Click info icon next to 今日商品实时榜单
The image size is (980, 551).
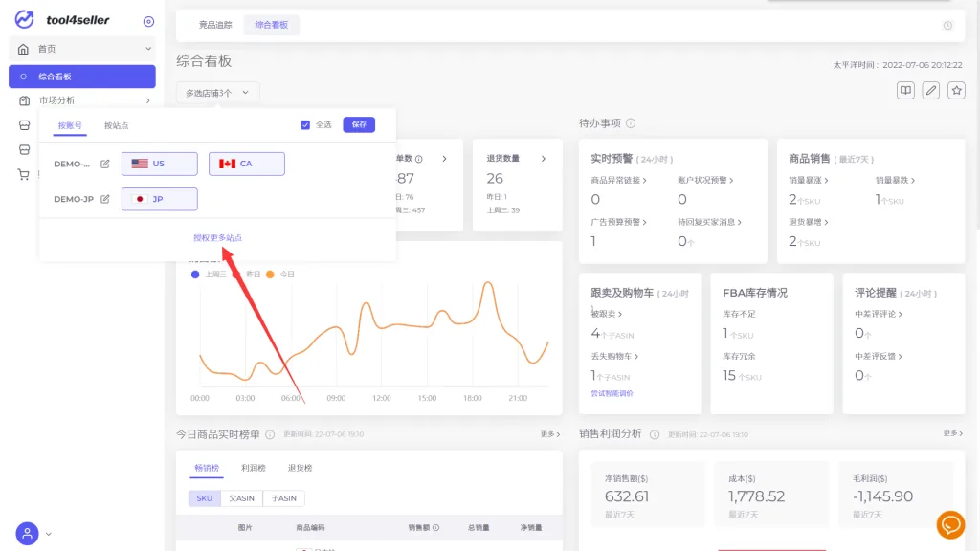click(270, 434)
